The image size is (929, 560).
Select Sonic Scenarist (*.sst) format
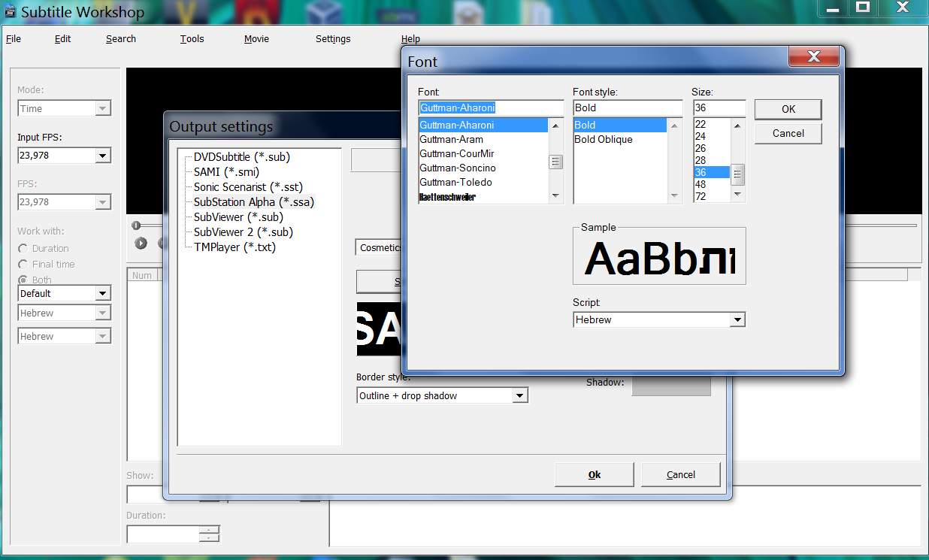tap(249, 187)
